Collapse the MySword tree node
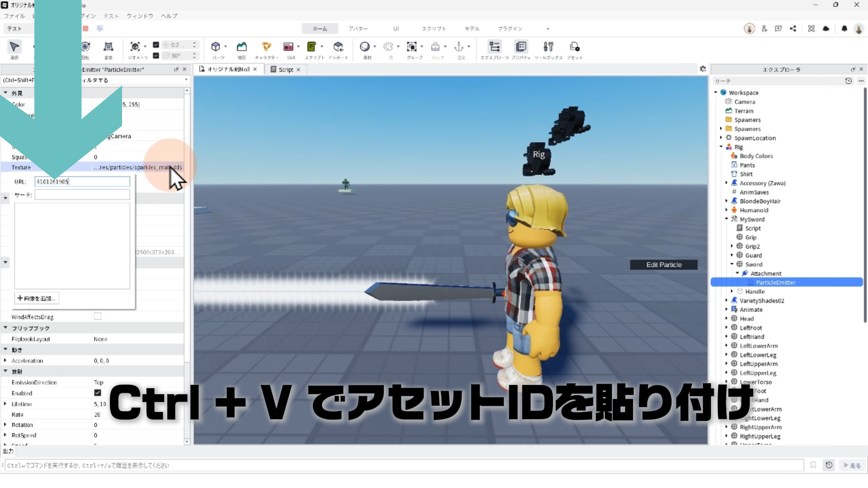 726,219
